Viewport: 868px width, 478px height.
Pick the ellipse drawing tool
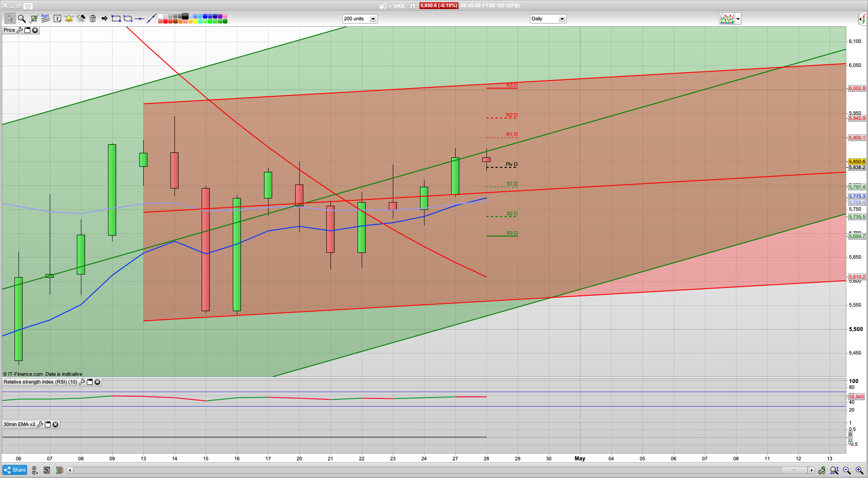click(128, 19)
